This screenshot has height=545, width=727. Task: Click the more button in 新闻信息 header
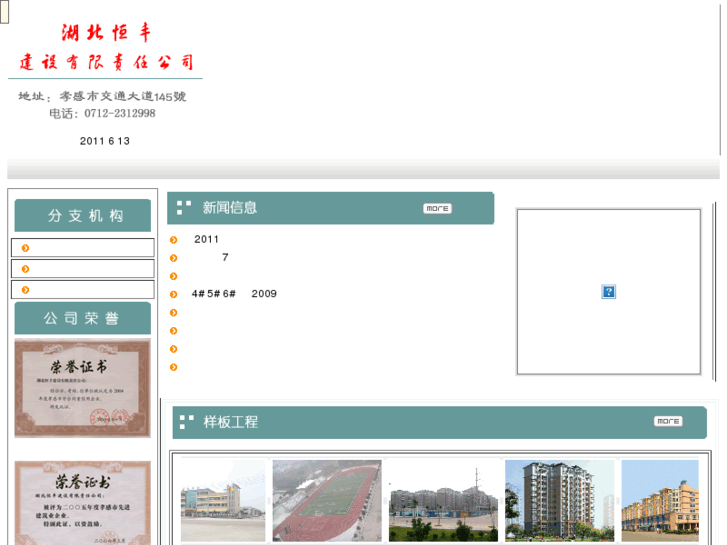437,209
